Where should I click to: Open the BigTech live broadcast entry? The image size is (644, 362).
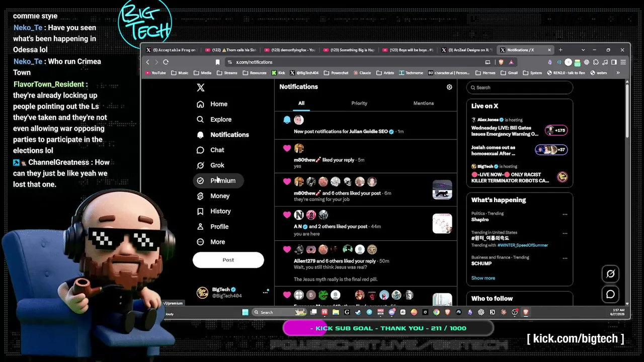click(x=520, y=173)
